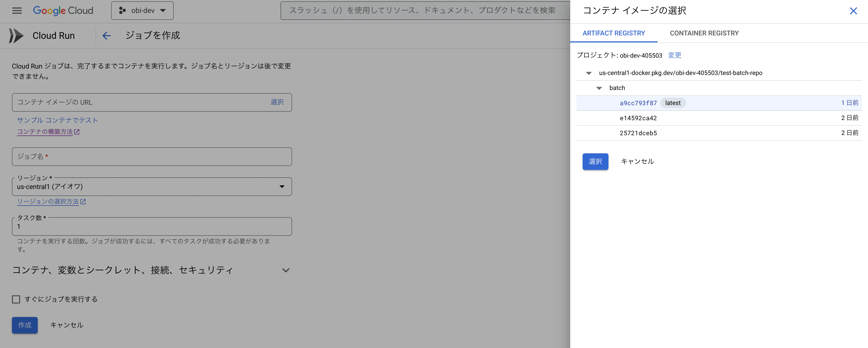Click the タスク数 input field
Screen dimensions: 868x348
click(152, 226)
